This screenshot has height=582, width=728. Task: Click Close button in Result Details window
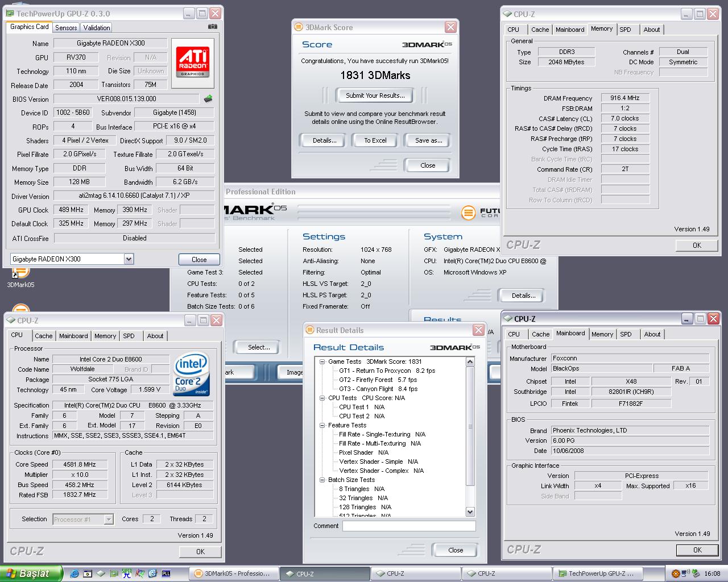tap(456, 550)
